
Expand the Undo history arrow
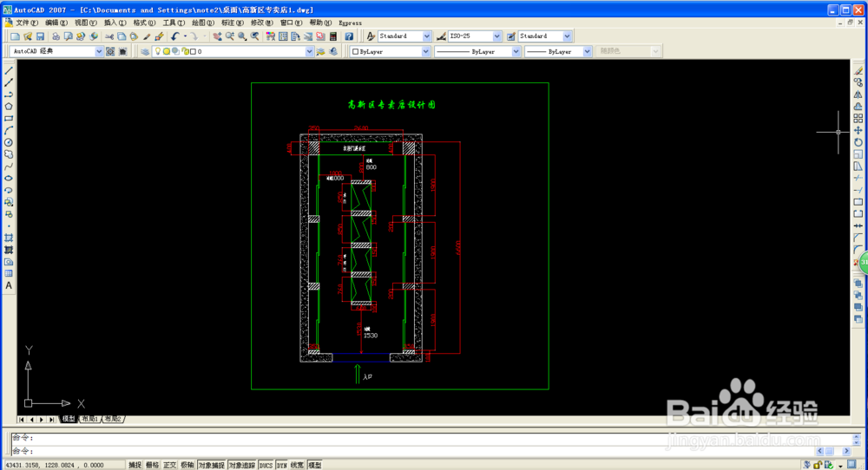tap(185, 36)
